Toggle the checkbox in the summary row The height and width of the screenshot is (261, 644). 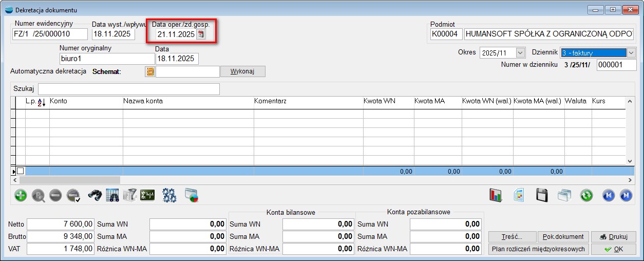coord(21,171)
